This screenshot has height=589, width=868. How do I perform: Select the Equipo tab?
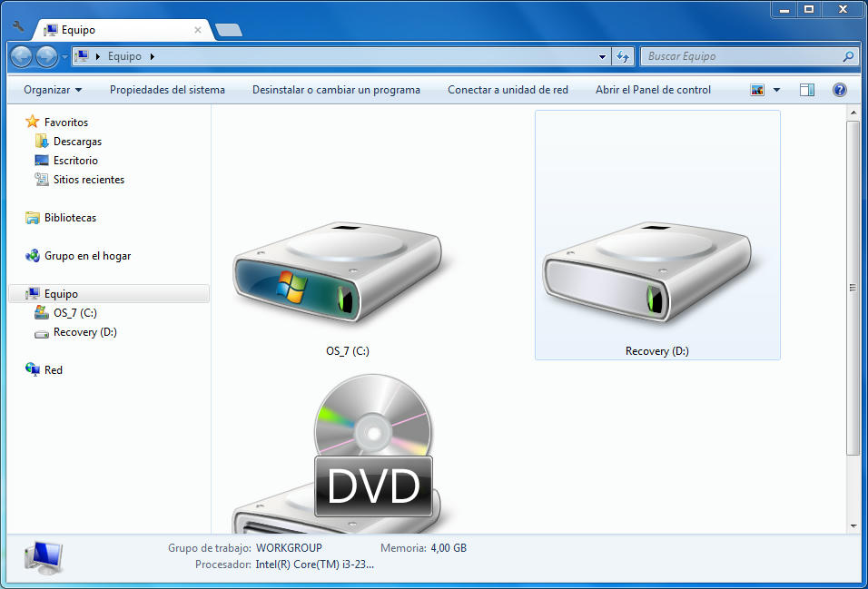(123, 30)
